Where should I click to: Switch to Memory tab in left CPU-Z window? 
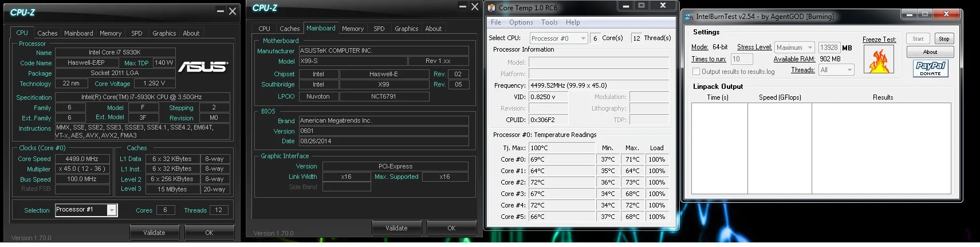(111, 33)
